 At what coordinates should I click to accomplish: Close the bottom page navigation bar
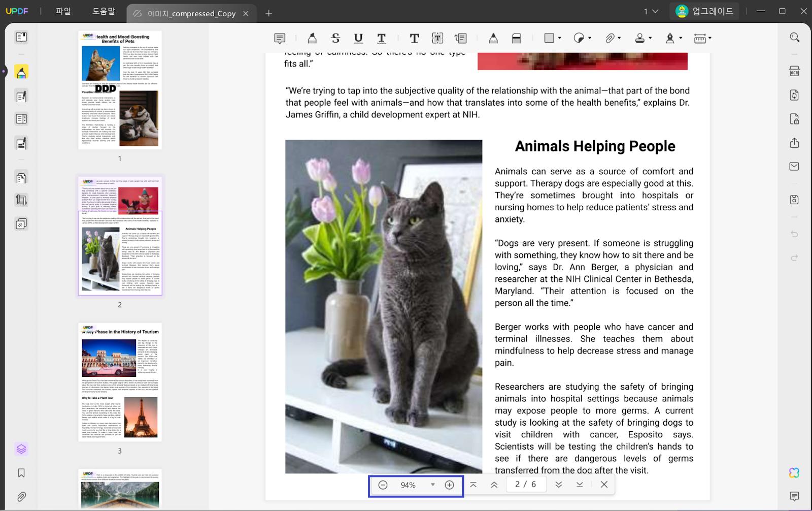point(604,485)
